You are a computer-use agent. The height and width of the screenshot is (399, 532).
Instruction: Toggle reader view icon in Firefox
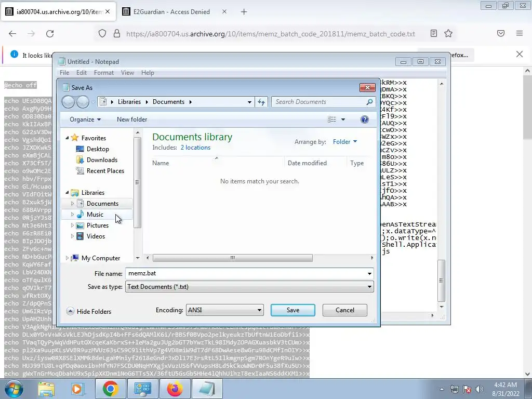coord(434,33)
